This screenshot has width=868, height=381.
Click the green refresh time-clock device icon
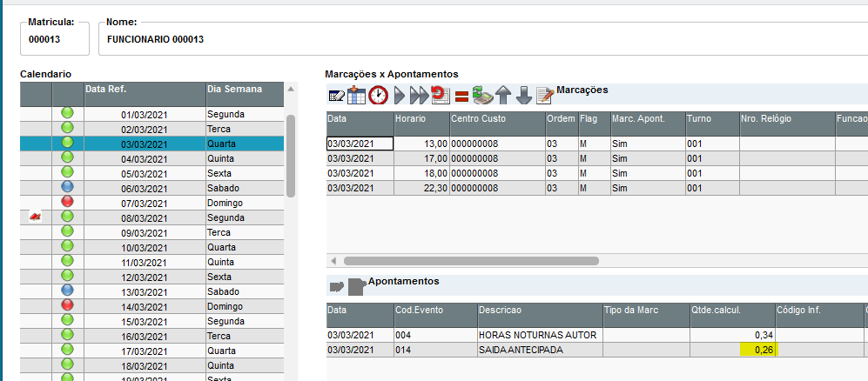(482, 95)
